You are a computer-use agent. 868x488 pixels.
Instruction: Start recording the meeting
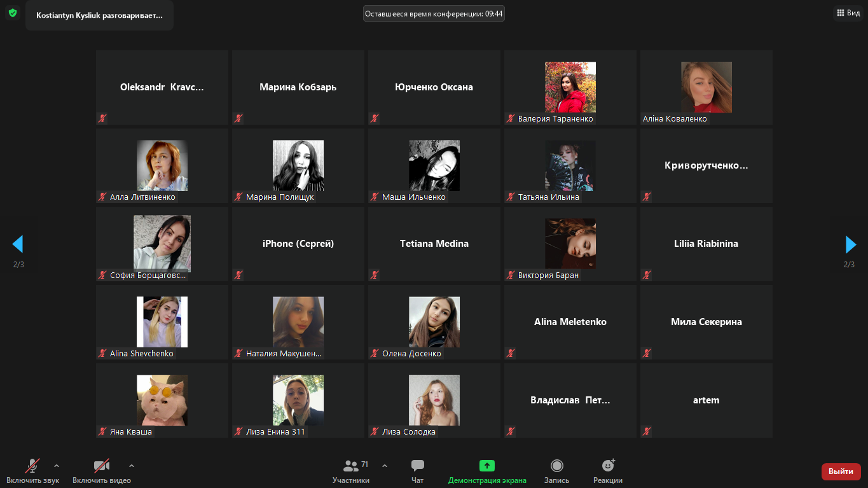coord(556,471)
